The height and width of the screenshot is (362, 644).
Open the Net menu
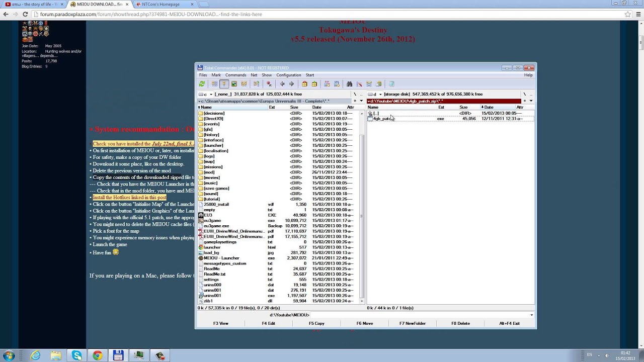(x=254, y=75)
